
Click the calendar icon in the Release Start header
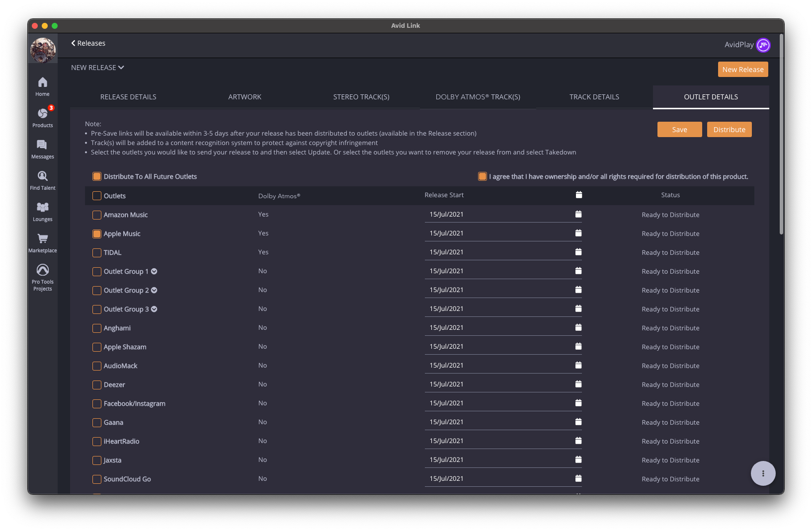(x=579, y=195)
